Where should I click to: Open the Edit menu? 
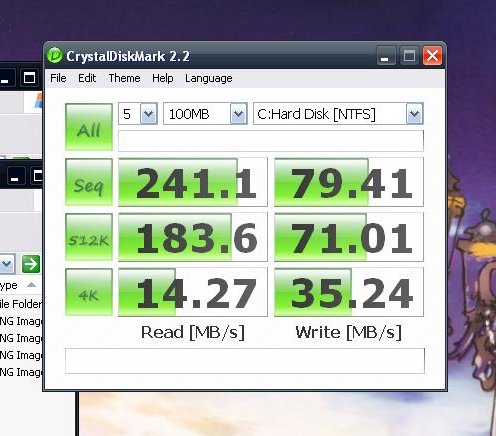click(x=87, y=78)
